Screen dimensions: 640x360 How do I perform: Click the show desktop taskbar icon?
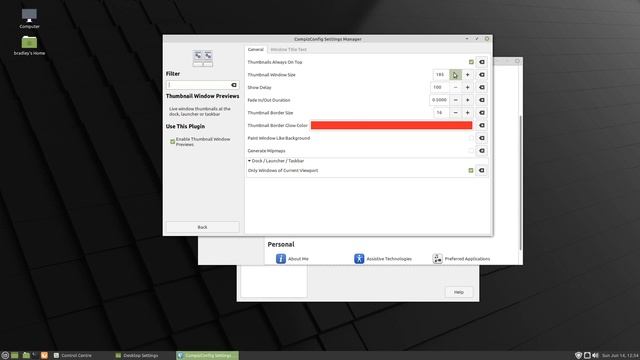pos(15,356)
